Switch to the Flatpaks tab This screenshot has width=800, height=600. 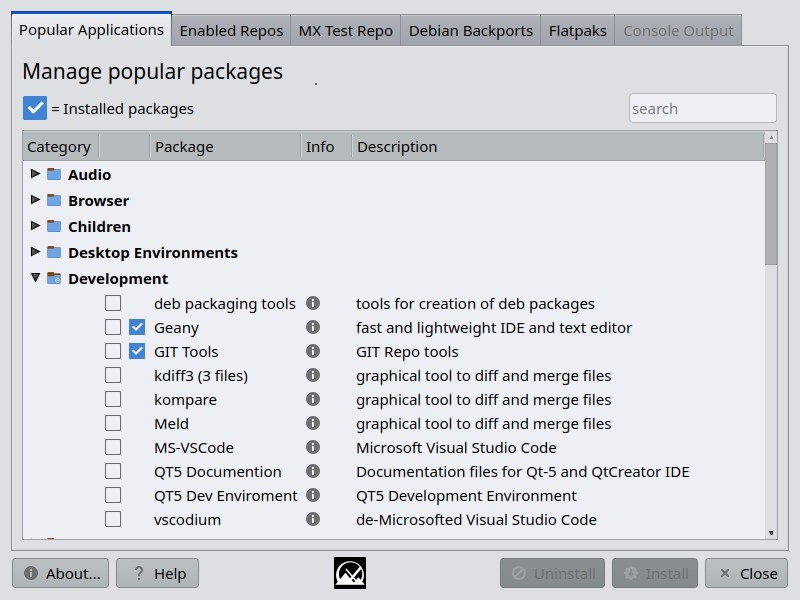click(577, 31)
